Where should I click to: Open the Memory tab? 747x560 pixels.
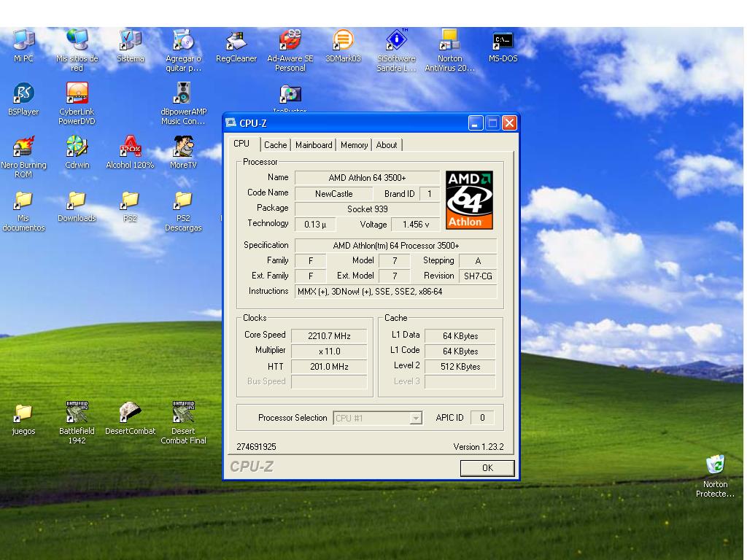click(354, 145)
